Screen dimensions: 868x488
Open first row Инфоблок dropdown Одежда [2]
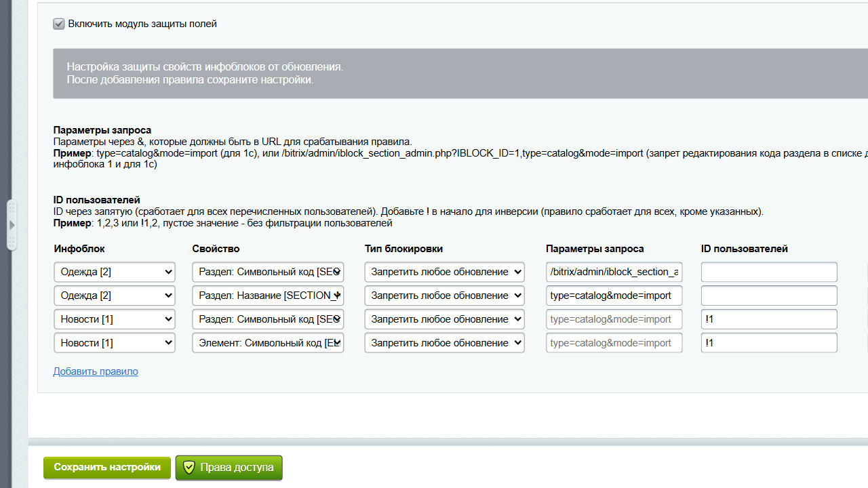115,272
